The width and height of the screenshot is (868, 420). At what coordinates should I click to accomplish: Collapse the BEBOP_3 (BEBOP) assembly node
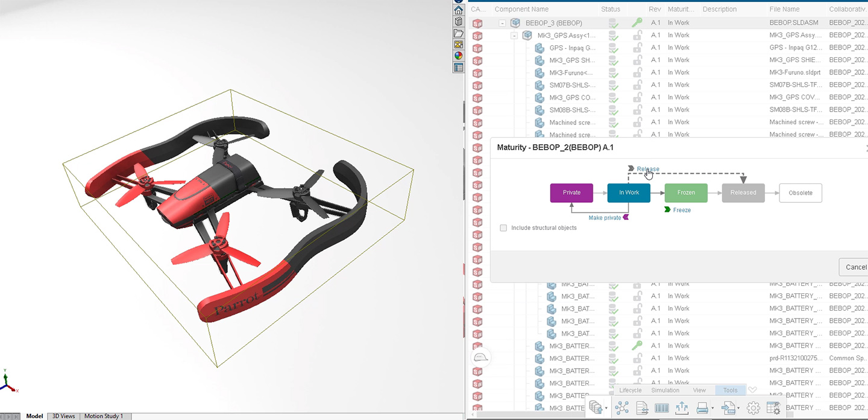(502, 22)
